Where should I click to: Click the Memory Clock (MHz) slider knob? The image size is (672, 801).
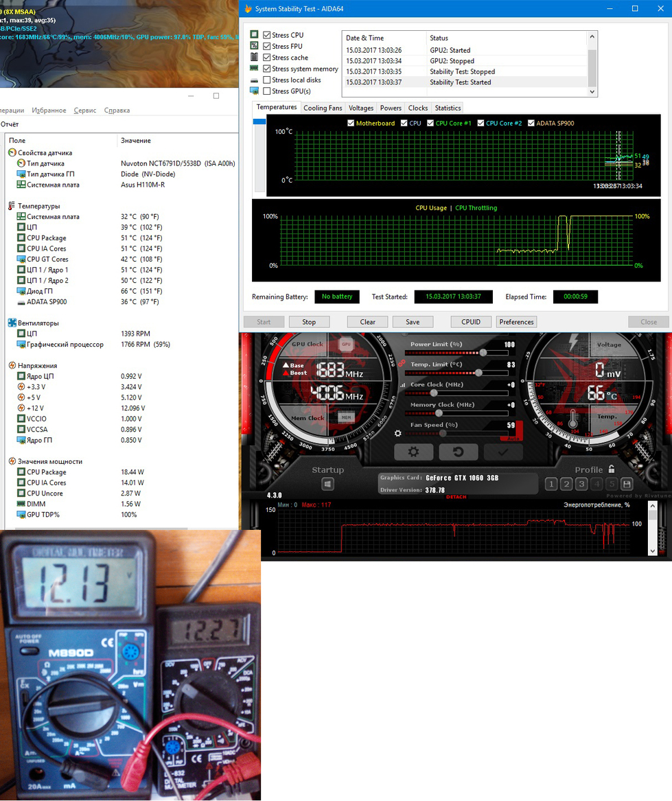[439, 413]
